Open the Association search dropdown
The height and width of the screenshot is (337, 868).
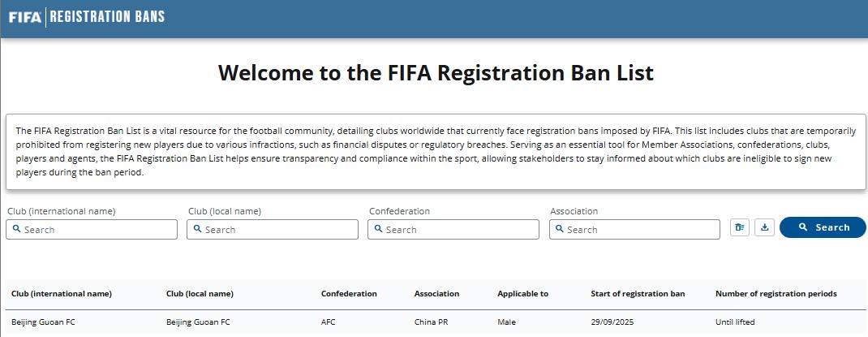641,230
